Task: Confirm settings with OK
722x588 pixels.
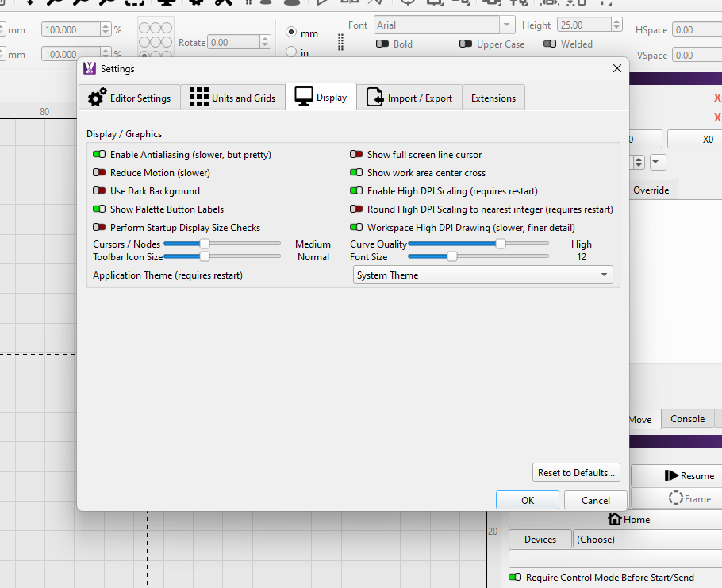Action: pyautogui.click(x=528, y=500)
